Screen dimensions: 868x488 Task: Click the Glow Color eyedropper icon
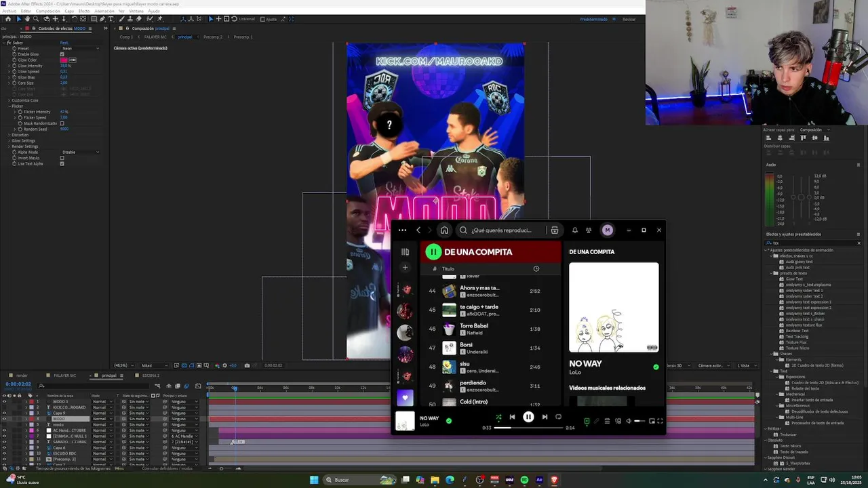point(73,60)
